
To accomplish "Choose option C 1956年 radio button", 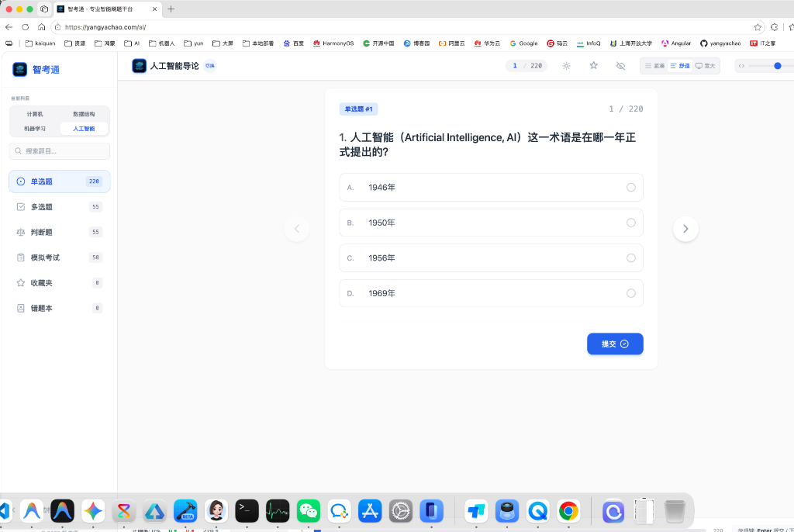I will tap(631, 258).
